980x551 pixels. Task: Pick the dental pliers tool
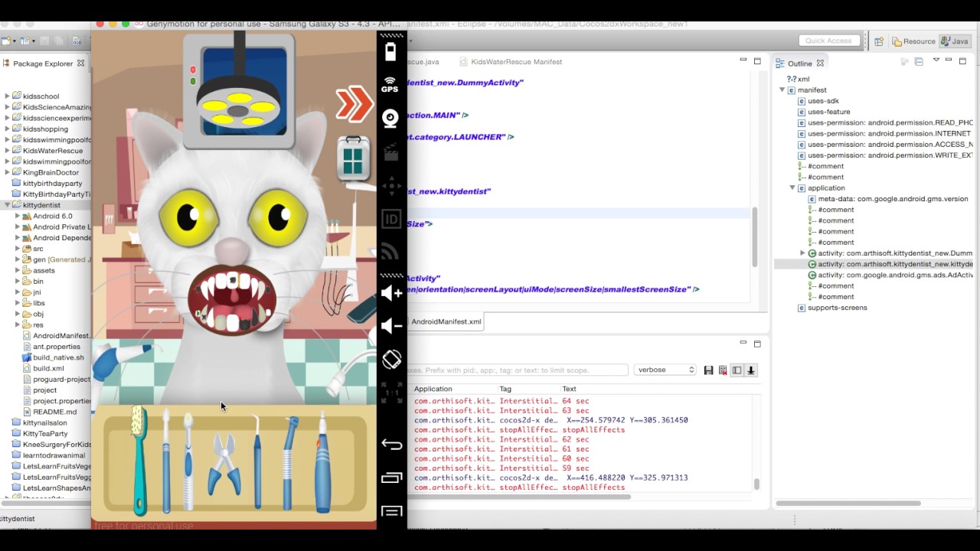click(224, 463)
